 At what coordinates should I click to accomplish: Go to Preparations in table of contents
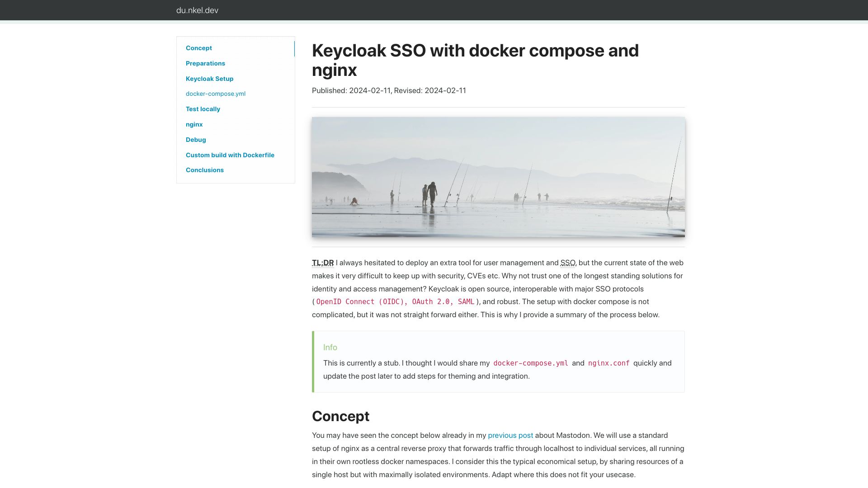(x=205, y=63)
